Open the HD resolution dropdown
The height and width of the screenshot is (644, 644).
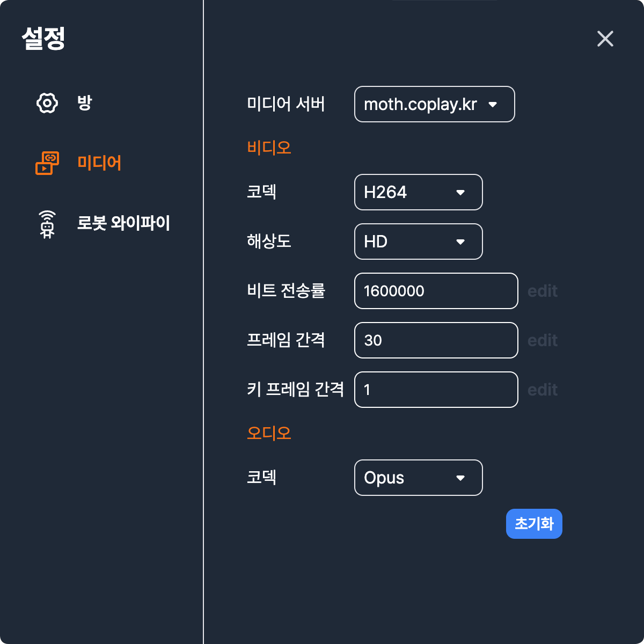[419, 241]
